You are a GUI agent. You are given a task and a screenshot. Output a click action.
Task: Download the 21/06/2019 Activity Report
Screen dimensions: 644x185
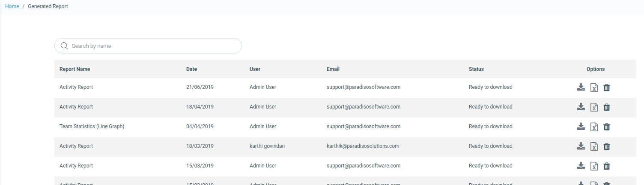(x=581, y=87)
